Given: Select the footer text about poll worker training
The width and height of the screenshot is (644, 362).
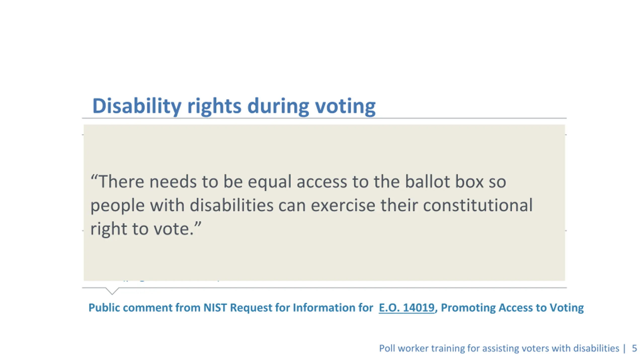Looking at the screenshot, I should (499, 348).
